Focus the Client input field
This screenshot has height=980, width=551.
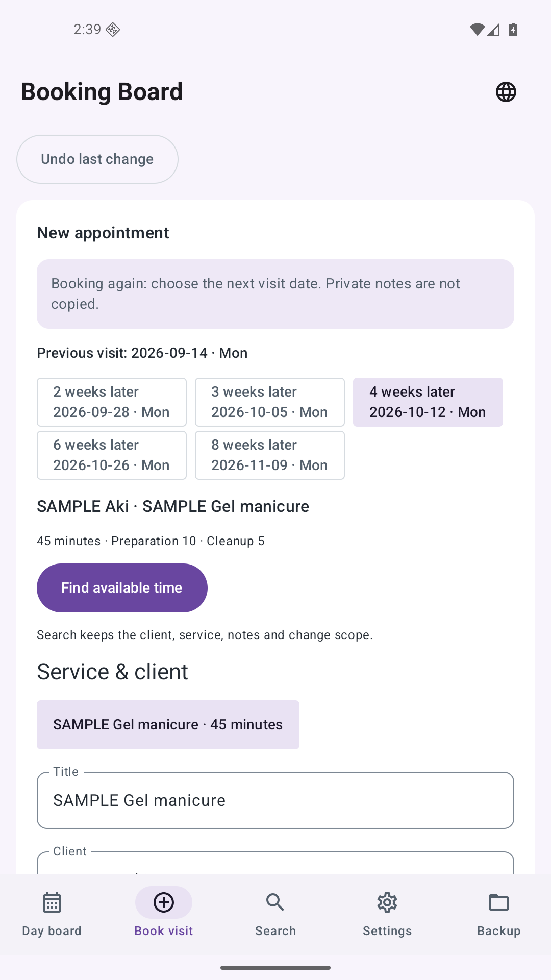pyautogui.click(x=275, y=863)
